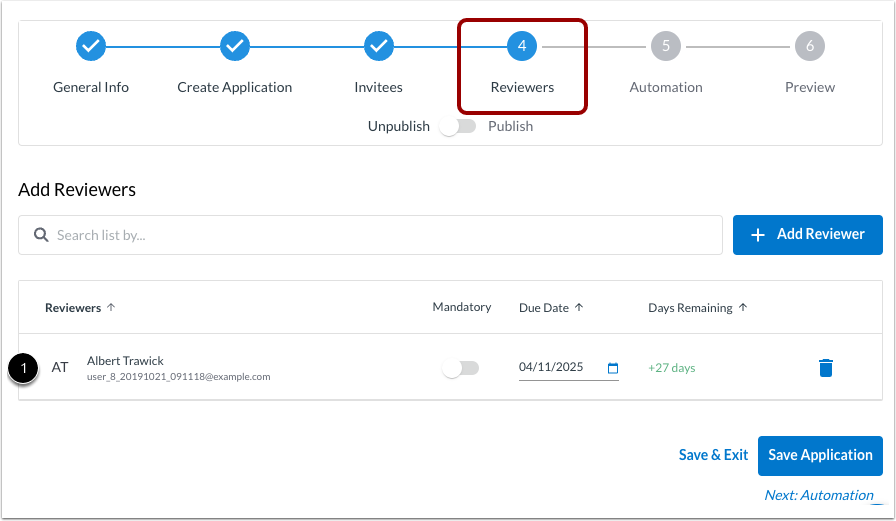Open step 6 Preview circle

click(810, 46)
